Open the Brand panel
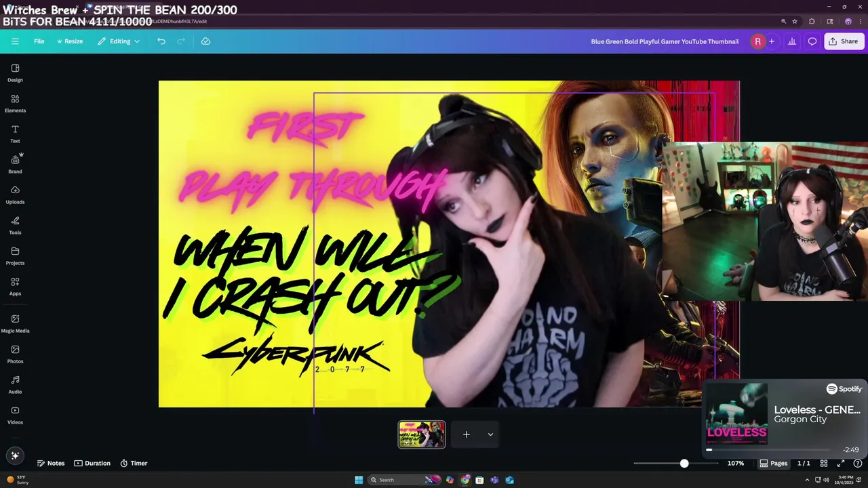868x488 pixels. 15,165
